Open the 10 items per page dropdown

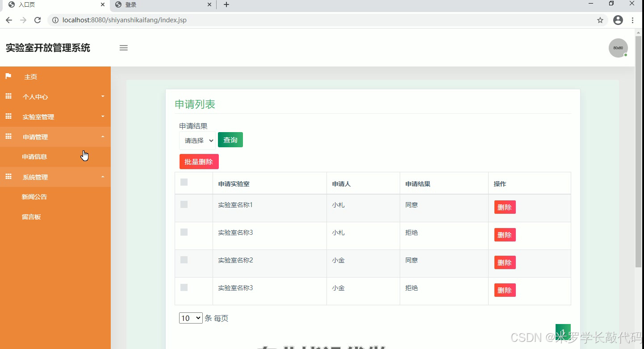(x=191, y=318)
